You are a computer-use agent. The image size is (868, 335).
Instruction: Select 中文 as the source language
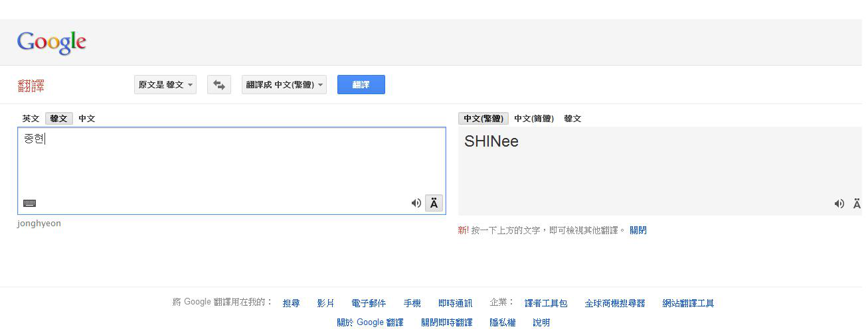(x=86, y=119)
